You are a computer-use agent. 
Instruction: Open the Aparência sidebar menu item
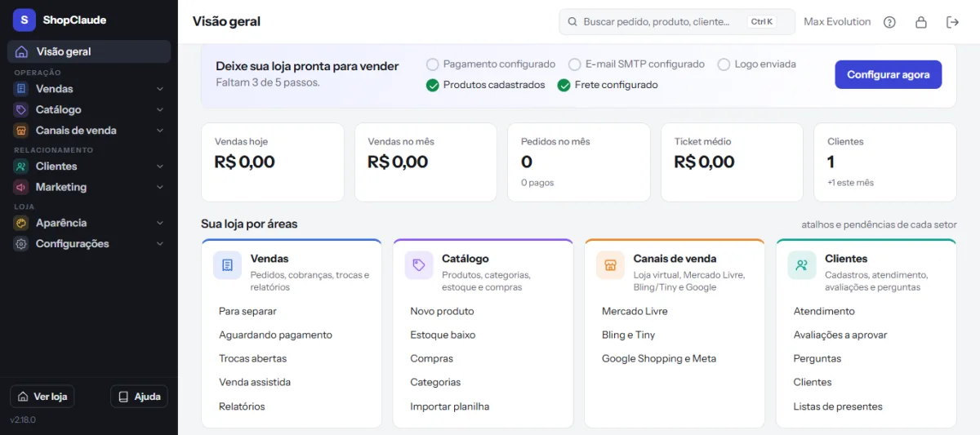89,223
